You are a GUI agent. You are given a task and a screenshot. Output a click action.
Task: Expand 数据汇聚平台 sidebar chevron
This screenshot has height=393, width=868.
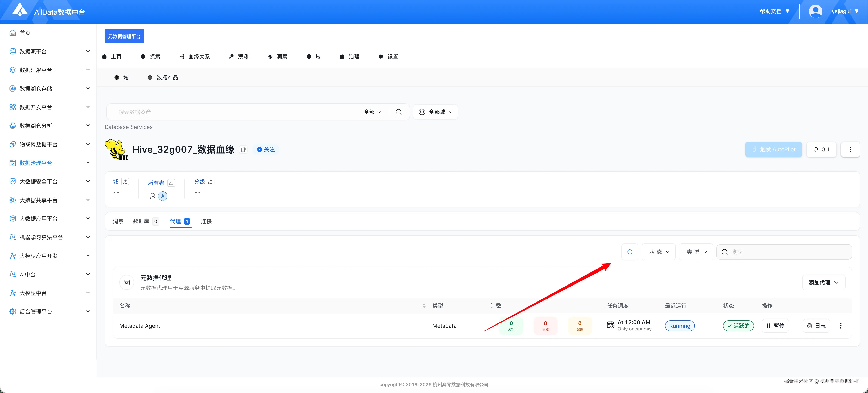[x=88, y=70]
